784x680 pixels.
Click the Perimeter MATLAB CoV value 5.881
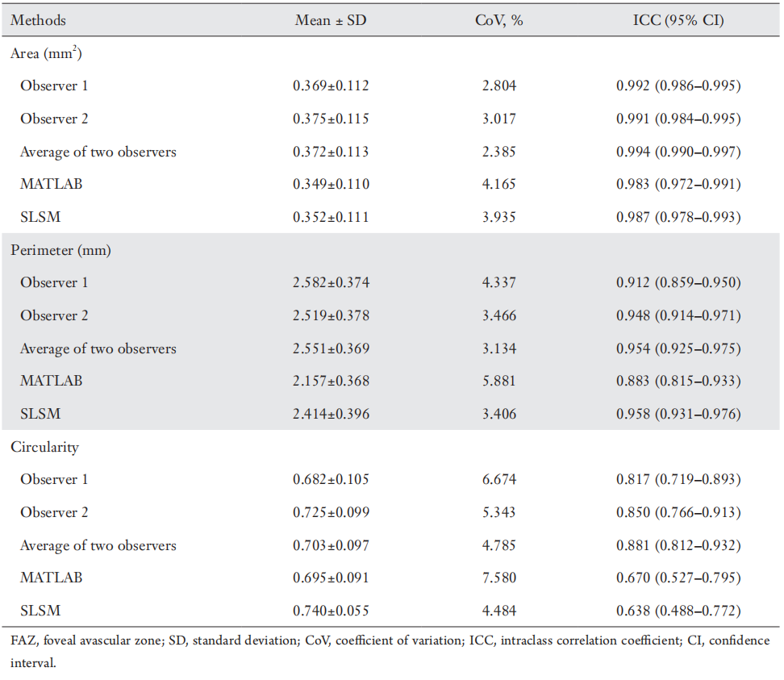[x=498, y=381]
